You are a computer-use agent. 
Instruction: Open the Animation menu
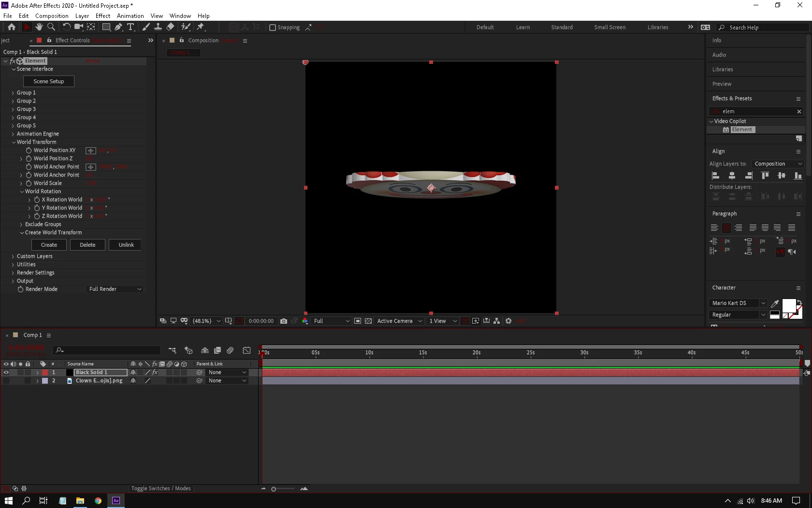coord(130,16)
